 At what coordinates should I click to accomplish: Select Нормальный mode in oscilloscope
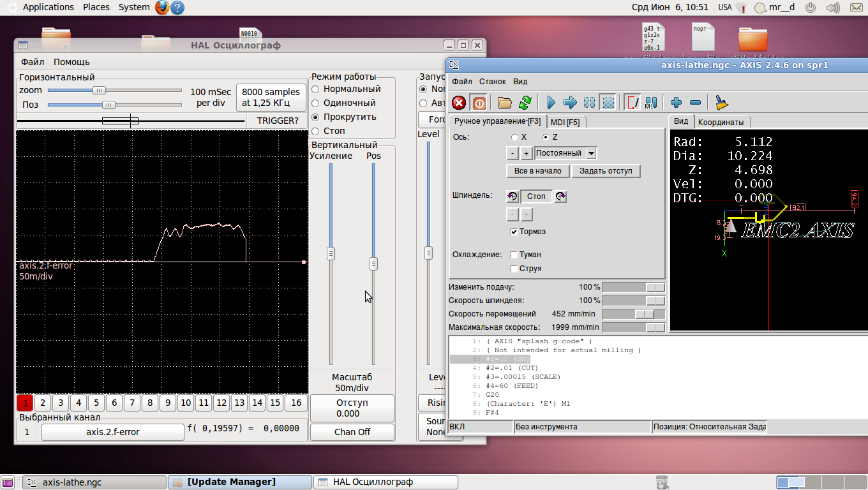click(x=315, y=89)
